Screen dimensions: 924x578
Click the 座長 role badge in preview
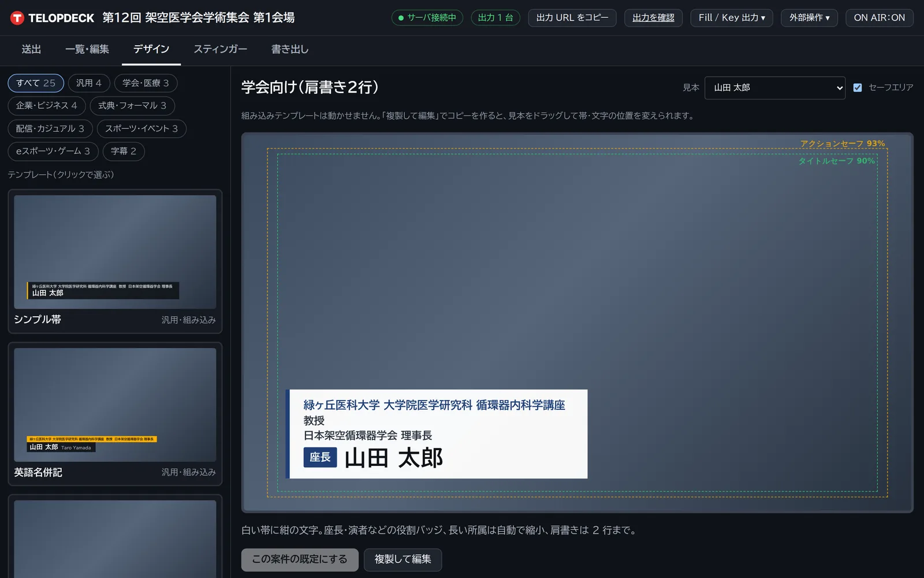pos(320,457)
